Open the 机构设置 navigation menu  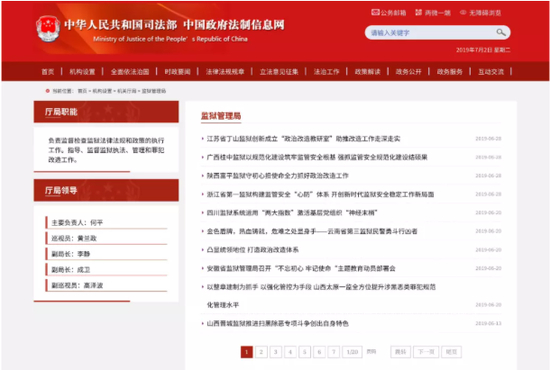82,72
